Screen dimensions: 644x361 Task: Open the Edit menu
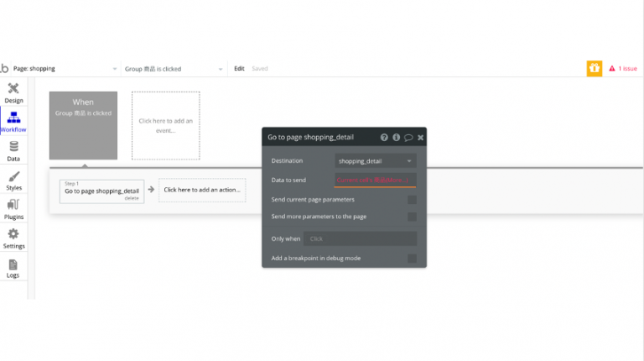239,69
